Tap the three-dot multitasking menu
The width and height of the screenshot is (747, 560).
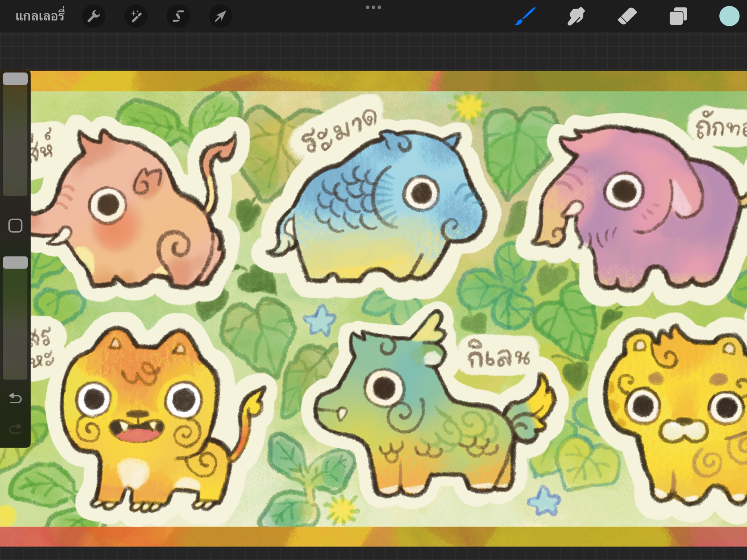pos(373,7)
